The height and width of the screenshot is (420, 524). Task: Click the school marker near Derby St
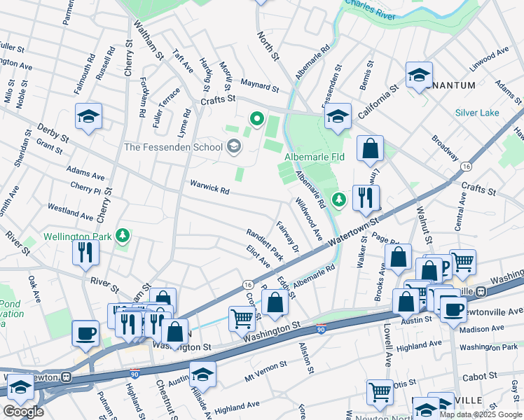click(x=89, y=117)
